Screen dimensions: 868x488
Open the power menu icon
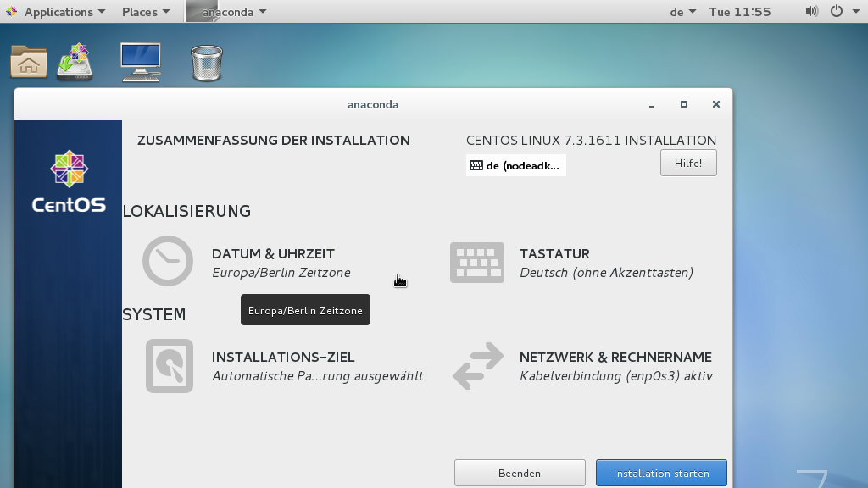click(x=837, y=12)
